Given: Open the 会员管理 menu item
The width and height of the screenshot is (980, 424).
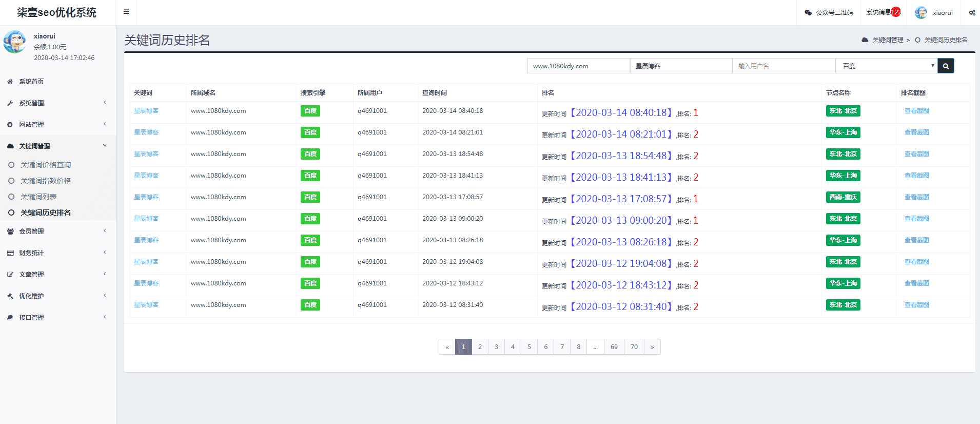Looking at the screenshot, I should (x=32, y=232).
